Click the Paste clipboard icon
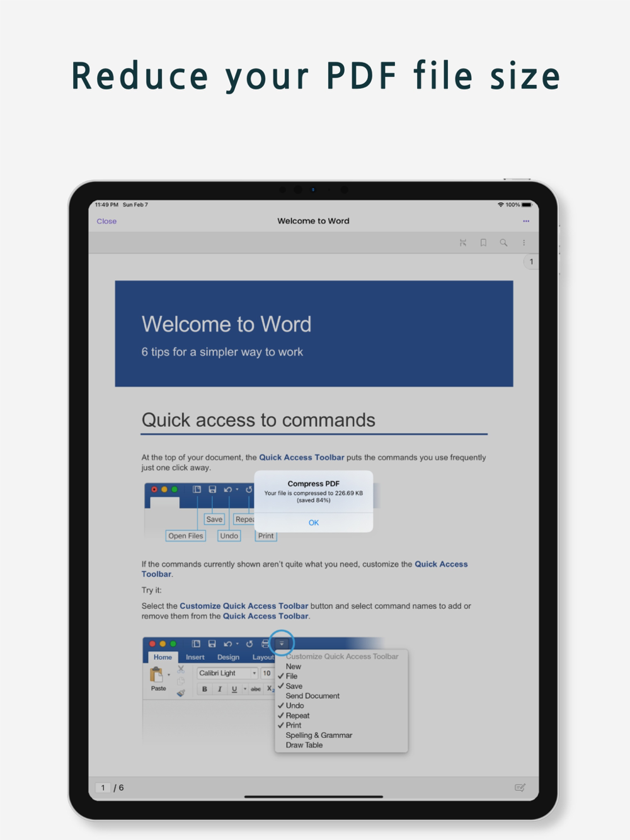This screenshot has width=630, height=840. 156,675
